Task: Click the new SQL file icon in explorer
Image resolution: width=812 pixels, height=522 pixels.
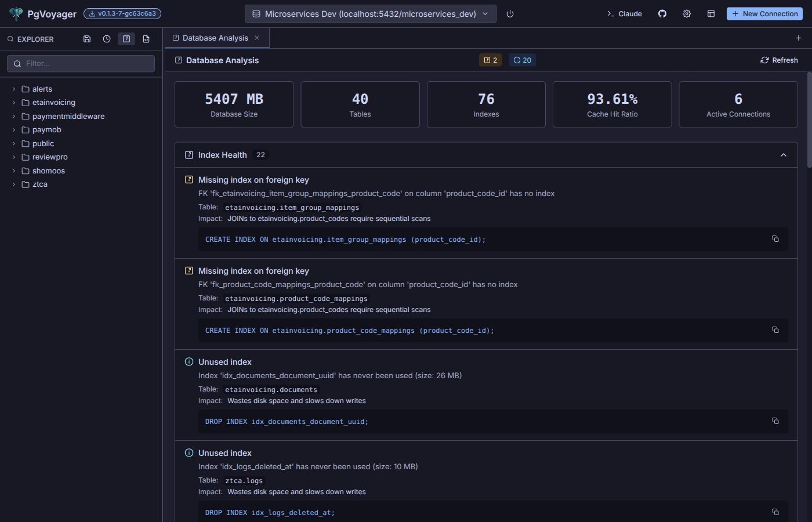Action: [x=146, y=39]
